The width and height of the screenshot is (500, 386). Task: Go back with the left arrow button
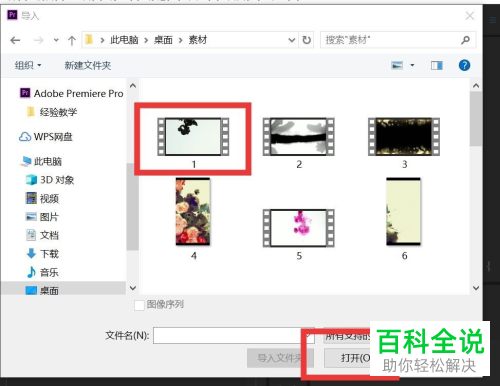[x=15, y=40]
